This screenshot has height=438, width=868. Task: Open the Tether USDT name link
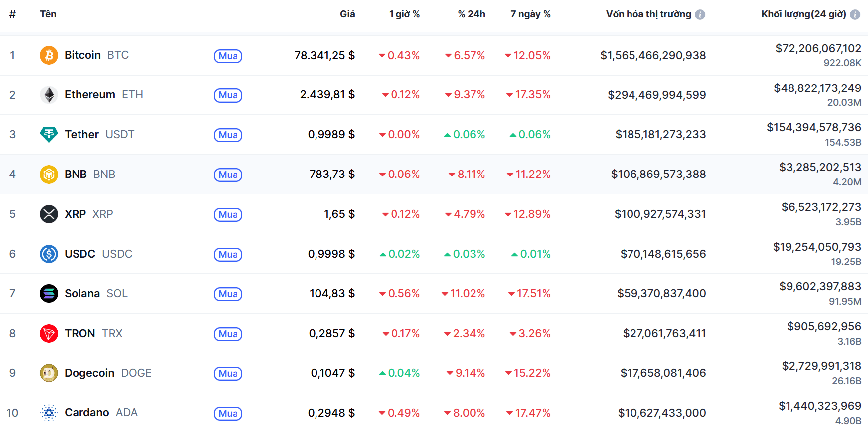(99, 135)
